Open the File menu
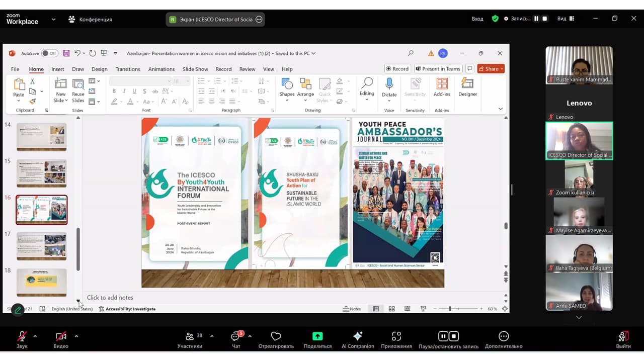The width and height of the screenshot is (644, 362). 15,69
